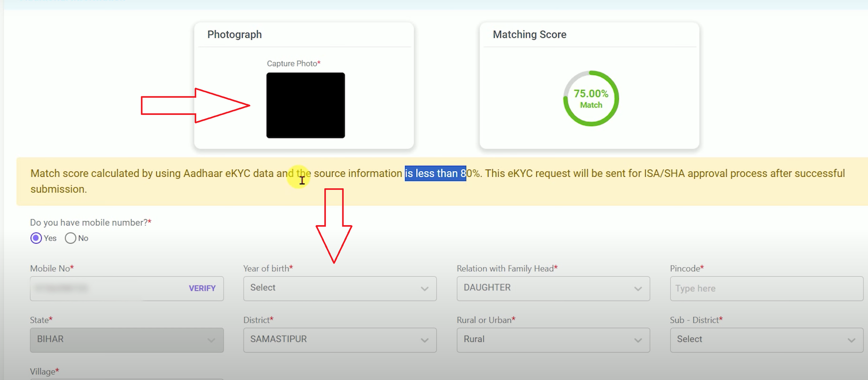Click the black Capture Photo preview box
The image size is (868, 380).
[306, 105]
